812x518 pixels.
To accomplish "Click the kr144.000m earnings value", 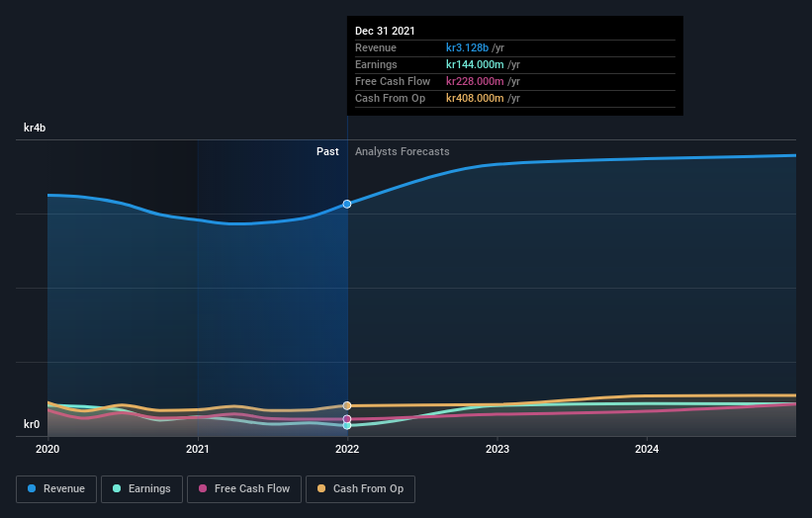I will coord(475,64).
